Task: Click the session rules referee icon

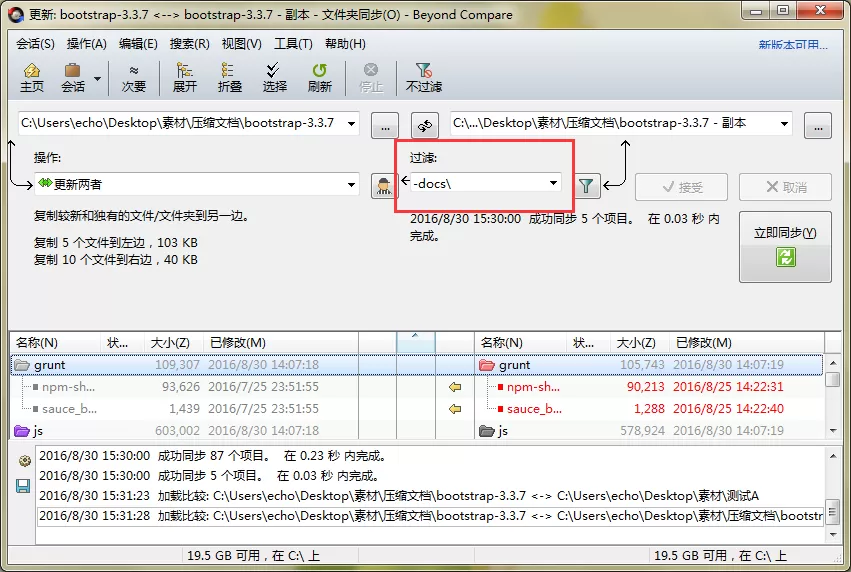Action: (384, 186)
